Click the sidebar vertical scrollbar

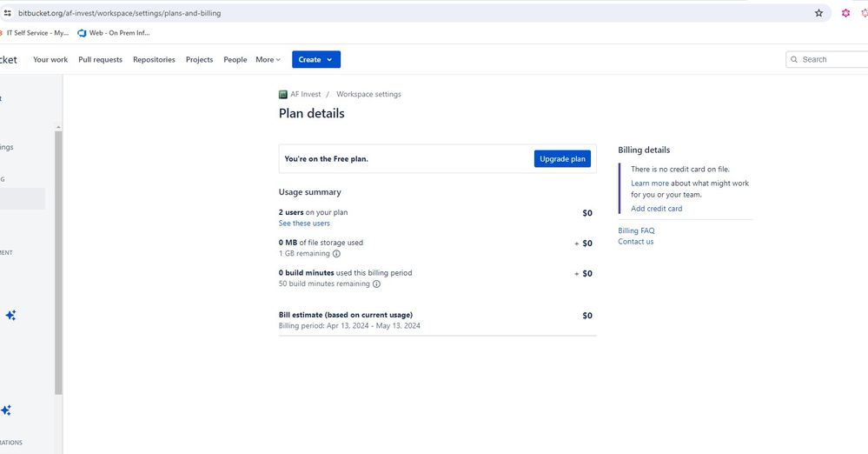click(58, 262)
